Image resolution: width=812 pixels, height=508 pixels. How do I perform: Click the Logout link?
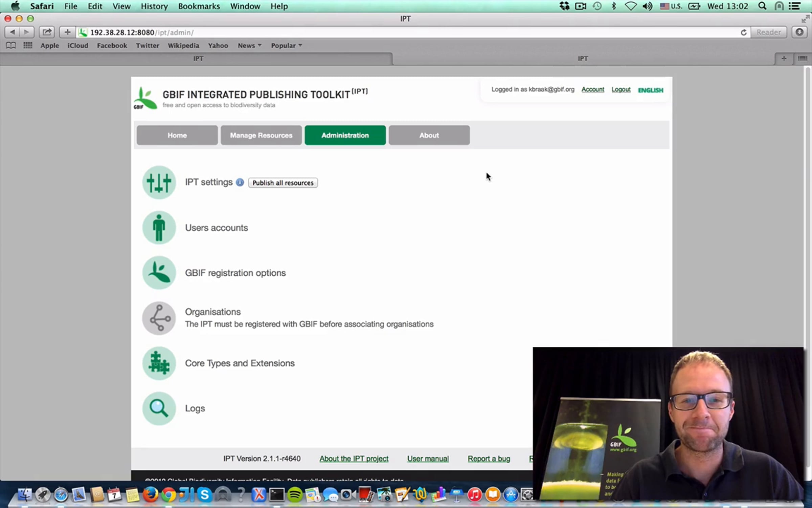pyautogui.click(x=621, y=89)
